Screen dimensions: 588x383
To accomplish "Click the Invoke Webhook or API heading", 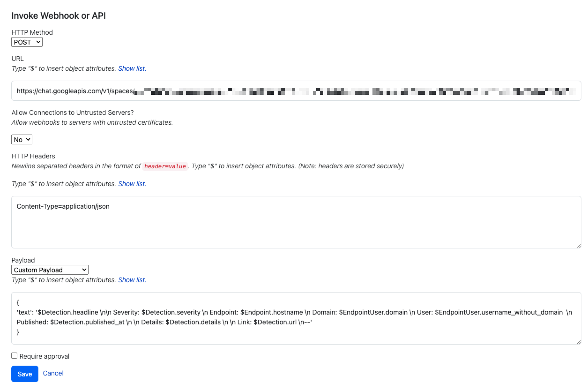I will click(59, 15).
